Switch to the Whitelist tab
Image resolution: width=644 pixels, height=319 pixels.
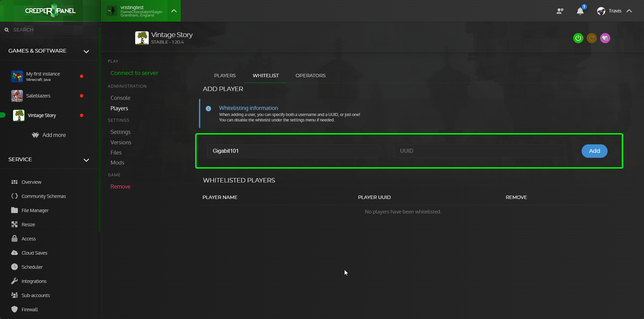[266, 76]
